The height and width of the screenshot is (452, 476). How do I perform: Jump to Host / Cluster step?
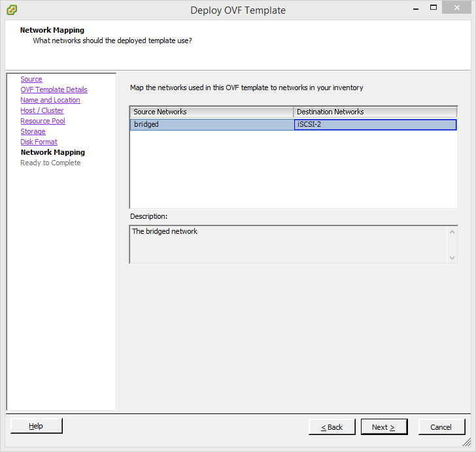point(42,110)
